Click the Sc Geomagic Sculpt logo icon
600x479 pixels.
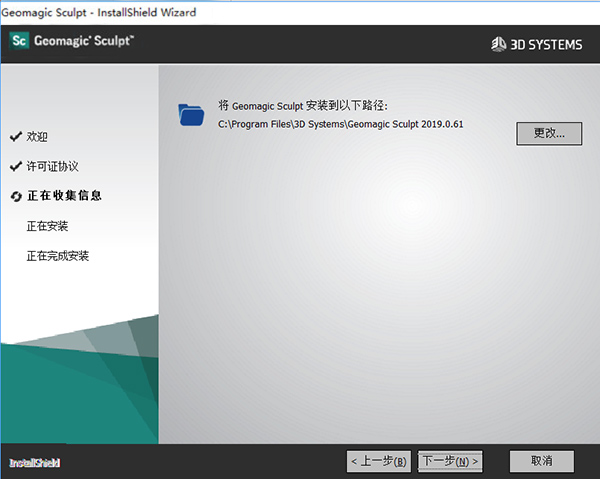[x=19, y=41]
